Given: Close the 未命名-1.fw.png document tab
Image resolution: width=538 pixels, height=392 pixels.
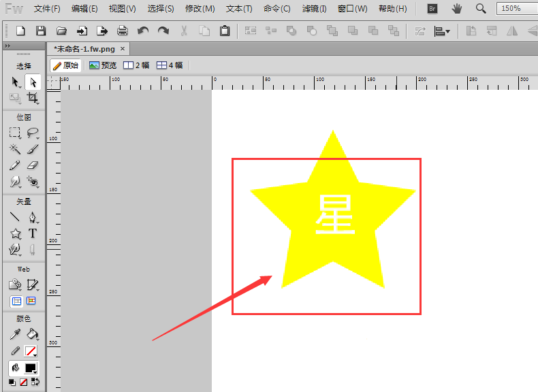Looking at the screenshot, I should (x=123, y=49).
